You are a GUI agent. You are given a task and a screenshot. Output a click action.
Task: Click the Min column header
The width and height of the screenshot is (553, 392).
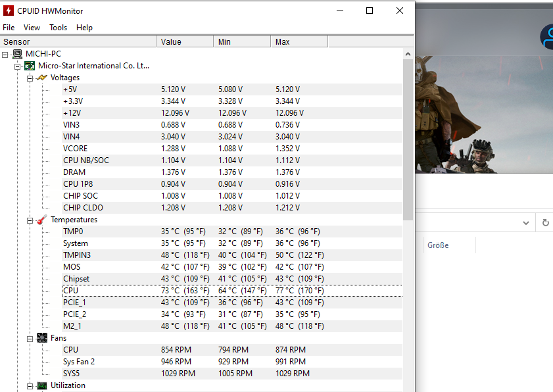pyautogui.click(x=242, y=41)
